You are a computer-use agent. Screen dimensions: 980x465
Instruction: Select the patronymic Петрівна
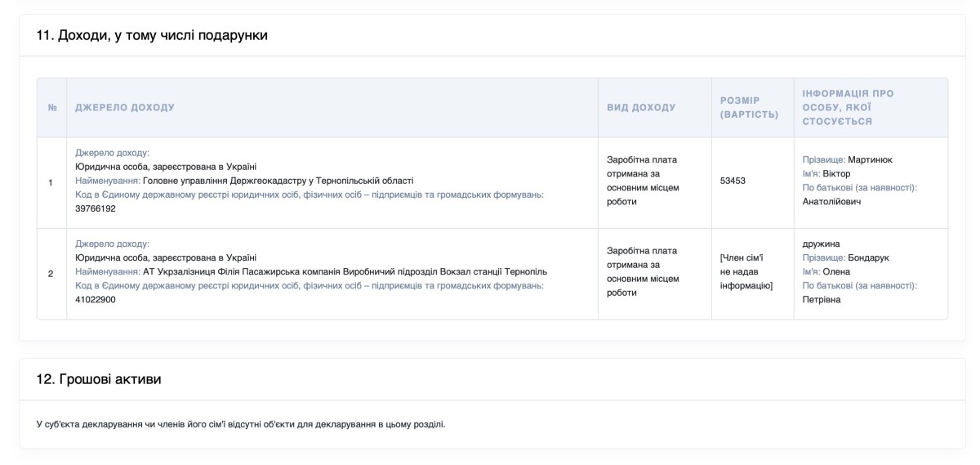822,299
